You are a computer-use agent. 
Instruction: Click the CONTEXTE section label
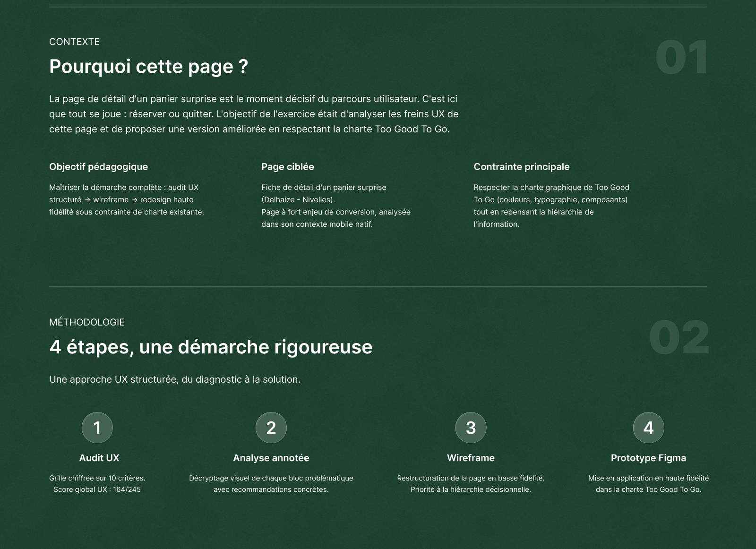pyautogui.click(x=74, y=42)
